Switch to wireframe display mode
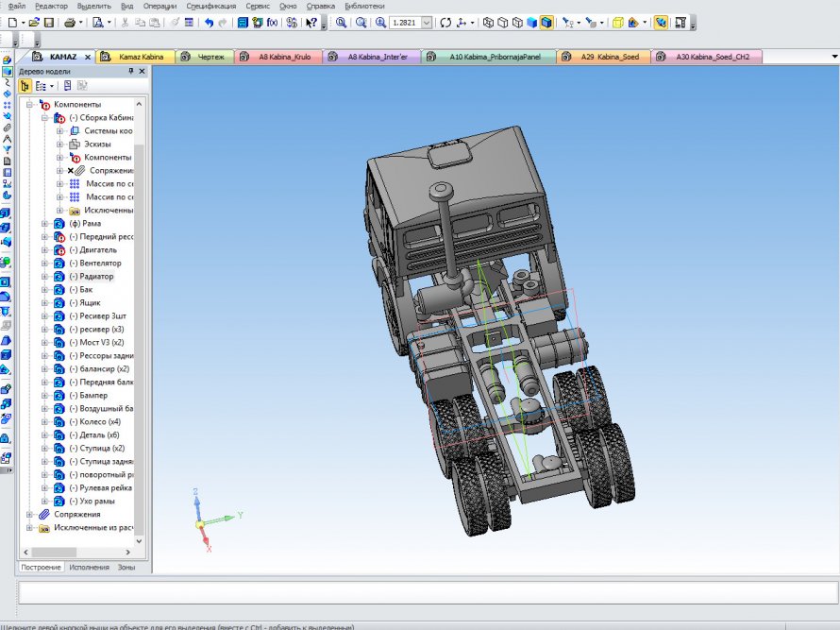The image size is (840, 630). (x=488, y=23)
